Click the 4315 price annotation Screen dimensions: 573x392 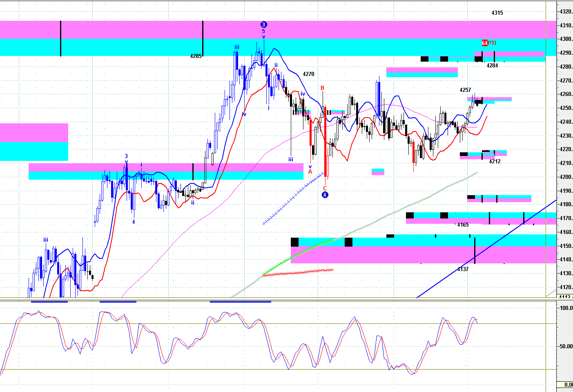(x=497, y=13)
